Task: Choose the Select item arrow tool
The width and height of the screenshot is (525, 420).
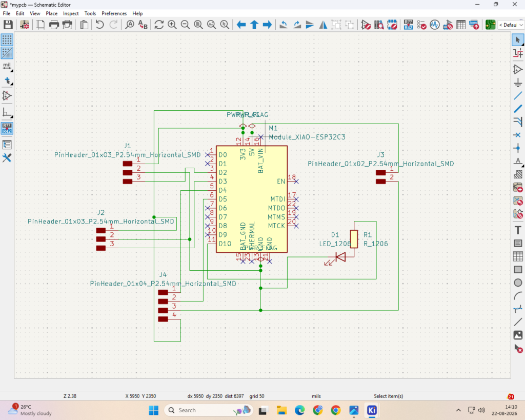Action: [x=518, y=40]
